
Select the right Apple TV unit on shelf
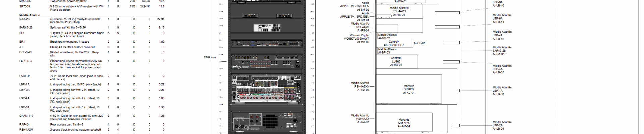point(283,15)
